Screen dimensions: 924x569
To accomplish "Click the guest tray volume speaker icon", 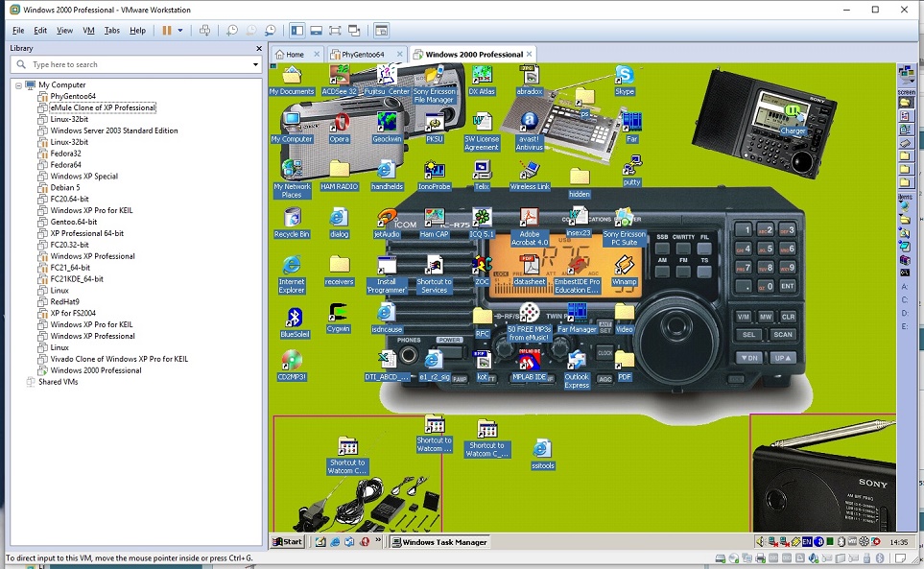I will click(x=760, y=541).
